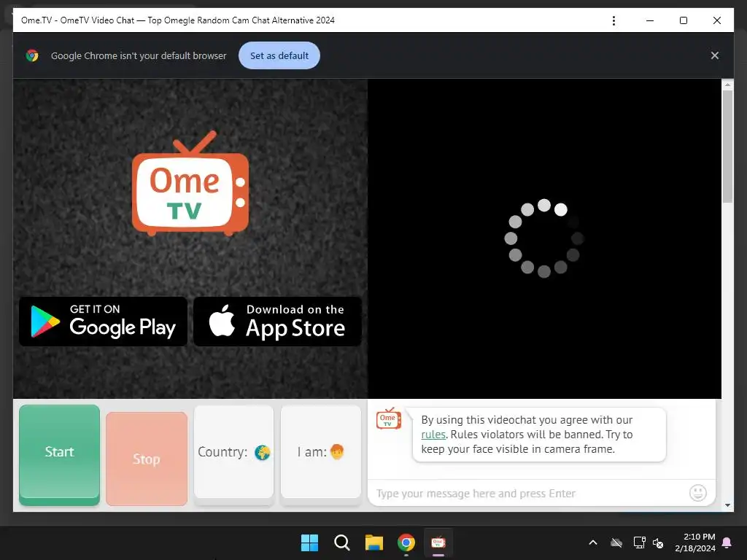
Task: Click 'Google Chrome isn't your default browser' text
Action: pos(139,55)
